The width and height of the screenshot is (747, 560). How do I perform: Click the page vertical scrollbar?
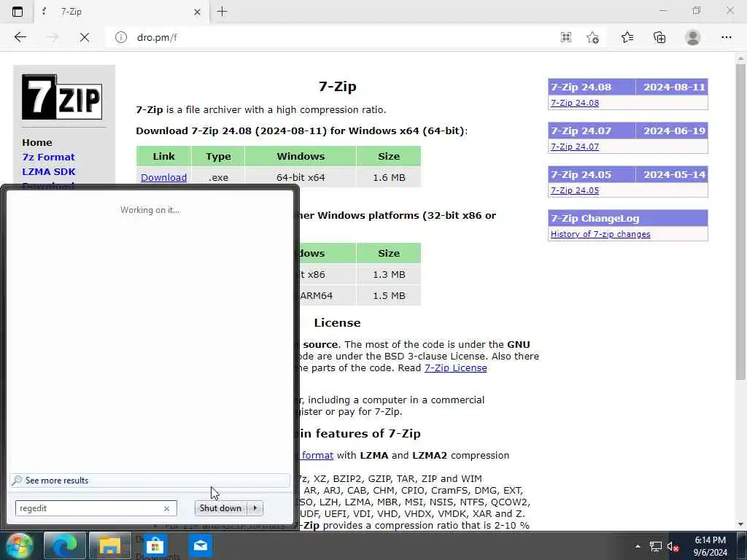click(740, 222)
